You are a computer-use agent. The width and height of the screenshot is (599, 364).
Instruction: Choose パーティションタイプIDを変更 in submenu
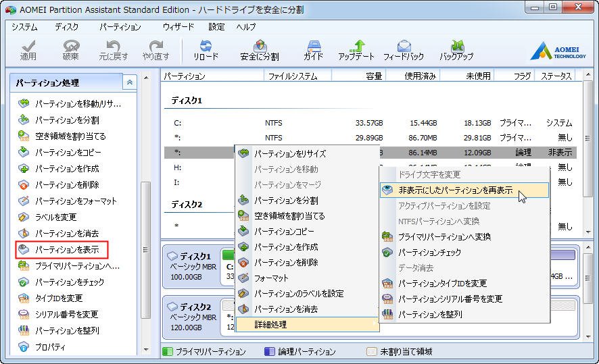click(464, 283)
